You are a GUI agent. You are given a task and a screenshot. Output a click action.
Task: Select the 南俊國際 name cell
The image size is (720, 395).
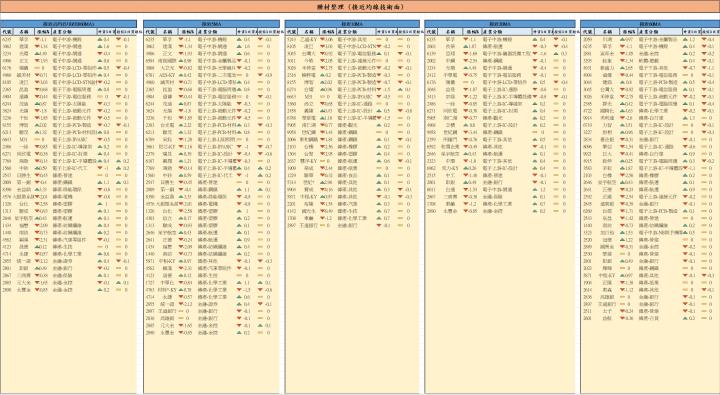coord(167,61)
